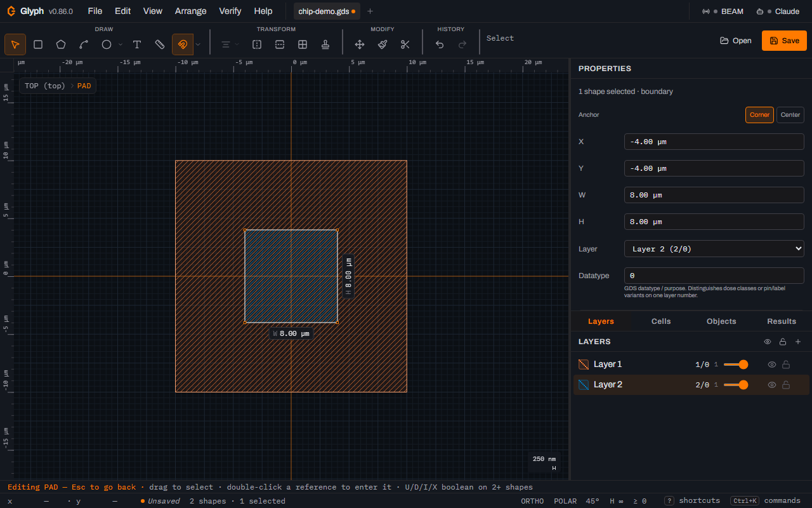The image size is (812, 508).
Task: Expand the Align dropdown chevron
Action: (237, 44)
